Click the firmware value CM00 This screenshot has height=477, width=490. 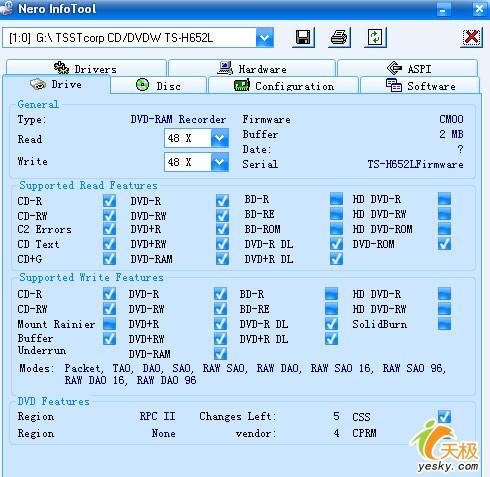point(451,119)
